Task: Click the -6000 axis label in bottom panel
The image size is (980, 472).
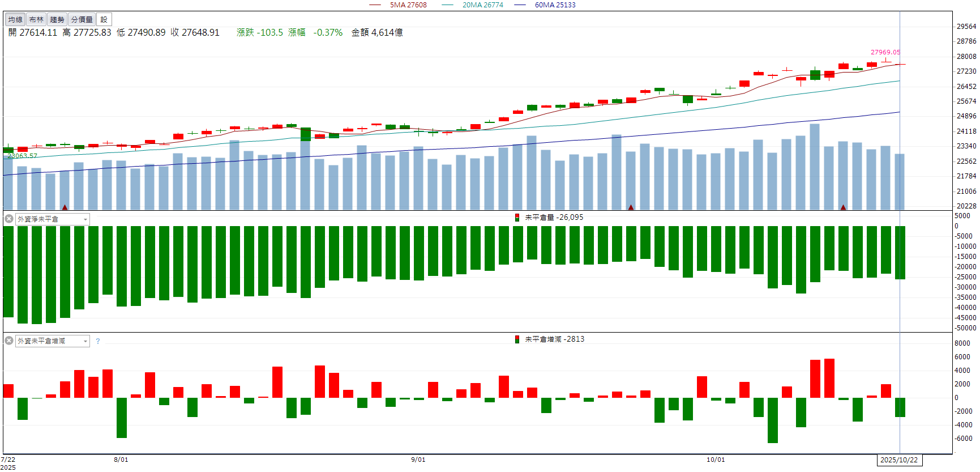Action: pos(964,439)
